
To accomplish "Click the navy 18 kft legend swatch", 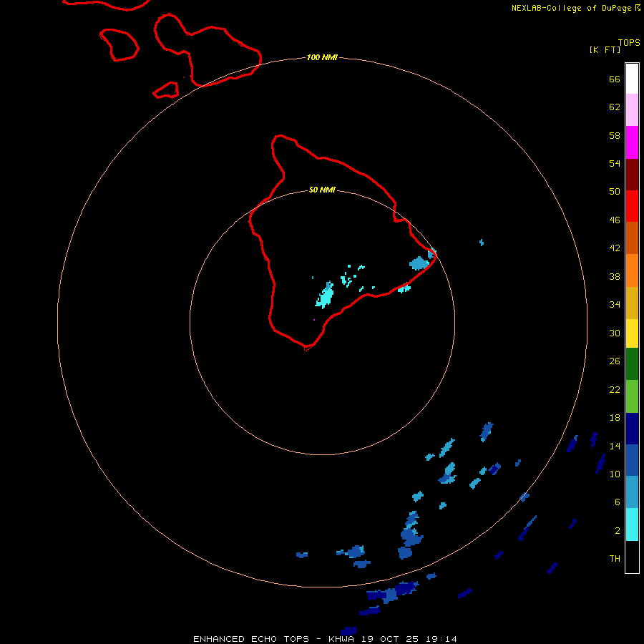I will tap(632, 429).
